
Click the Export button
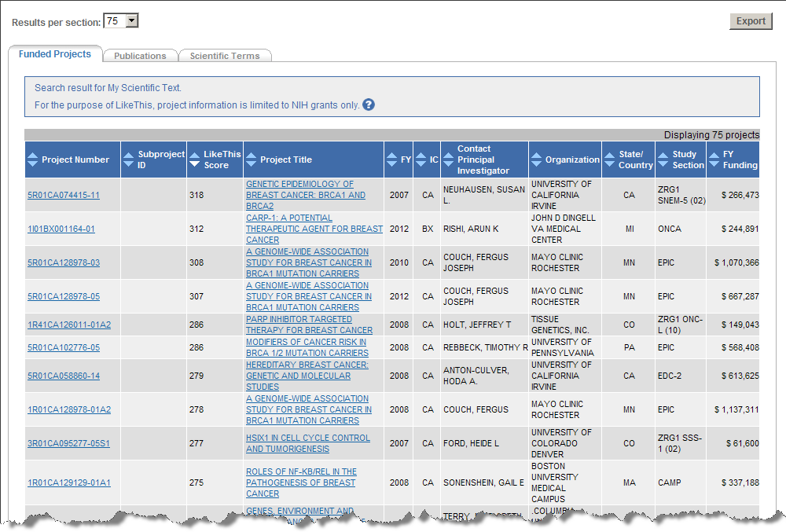coord(751,21)
